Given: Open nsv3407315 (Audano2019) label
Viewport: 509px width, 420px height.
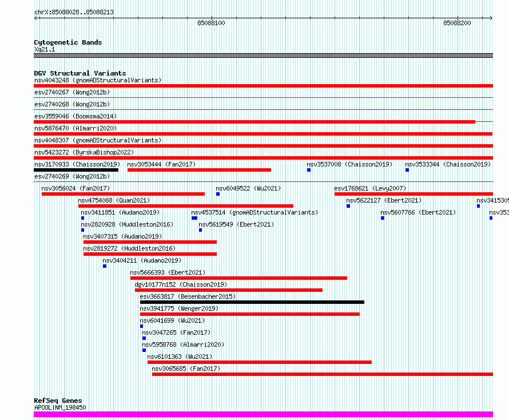Looking at the screenshot, I should [123, 236].
